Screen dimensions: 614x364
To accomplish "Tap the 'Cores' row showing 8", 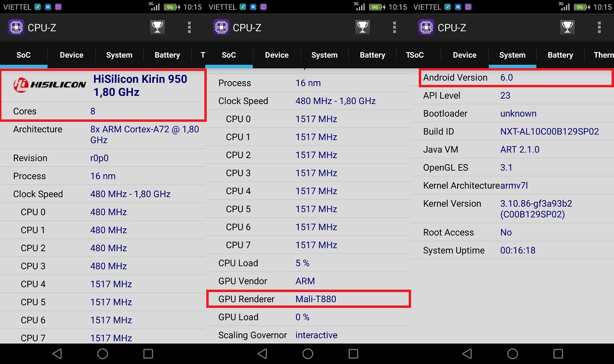I will [103, 111].
